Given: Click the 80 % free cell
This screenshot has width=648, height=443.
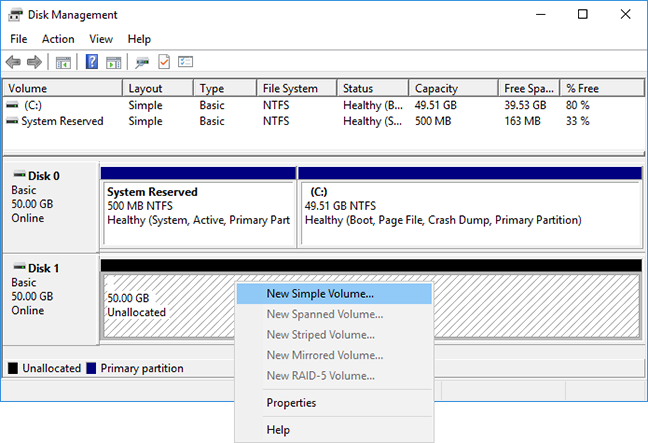Looking at the screenshot, I should (578, 105).
